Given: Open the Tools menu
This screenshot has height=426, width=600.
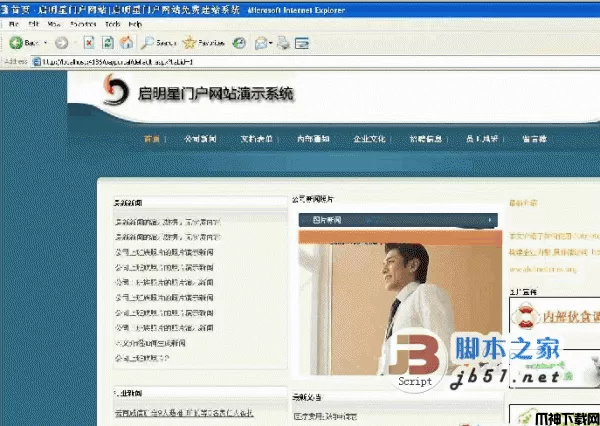Looking at the screenshot, I should (x=113, y=24).
